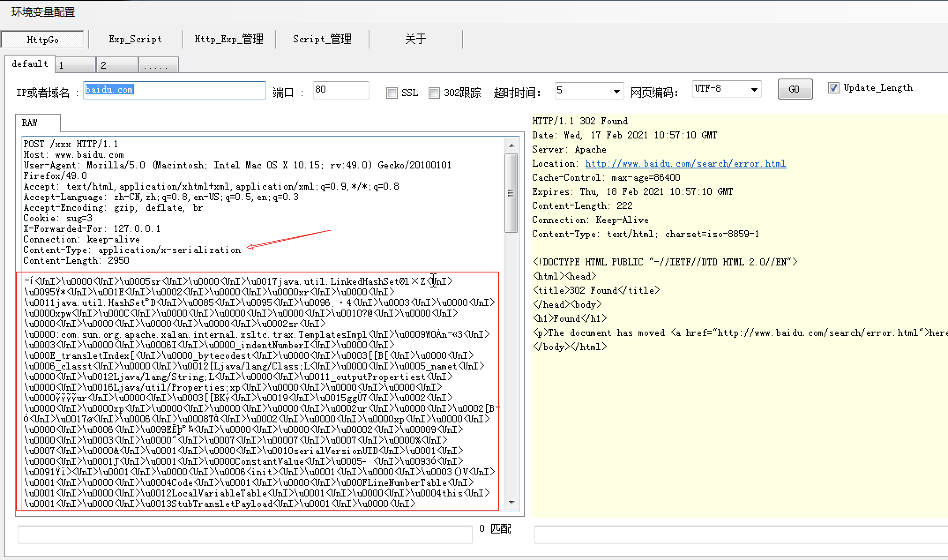Screen dimensions: 948x560
Task: Expand the 网页编码 UTF-8 dropdown
Action: click(x=754, y=90)
